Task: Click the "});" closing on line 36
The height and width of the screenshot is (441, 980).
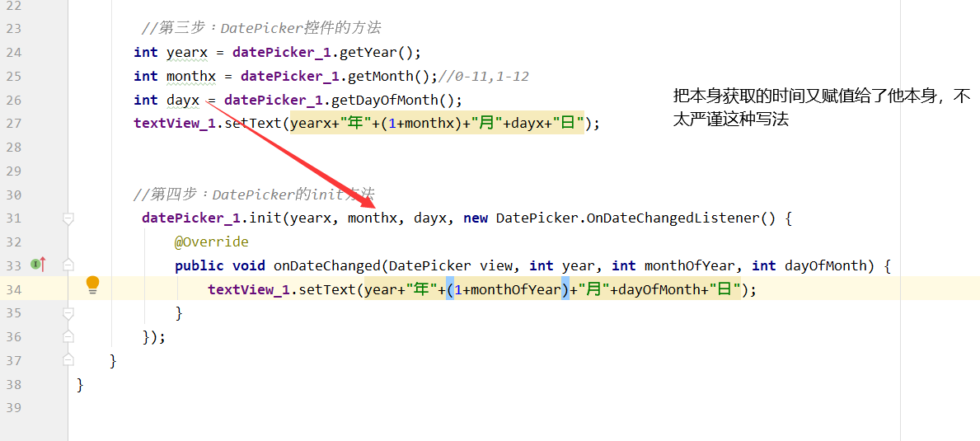Action: pos(154,336)
